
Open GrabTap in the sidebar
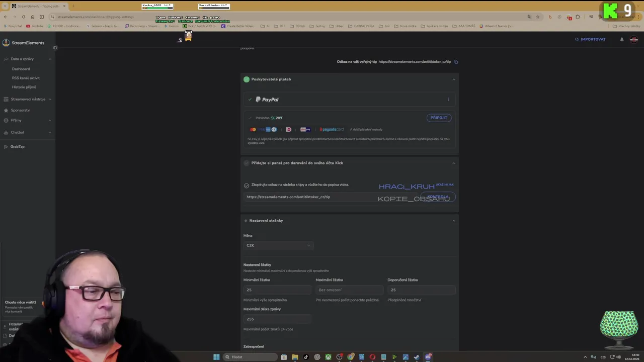point(18,147)
